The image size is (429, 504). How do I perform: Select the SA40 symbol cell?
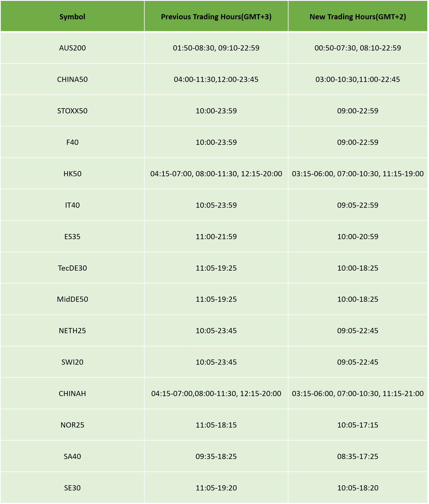click(x=72, y=456)
